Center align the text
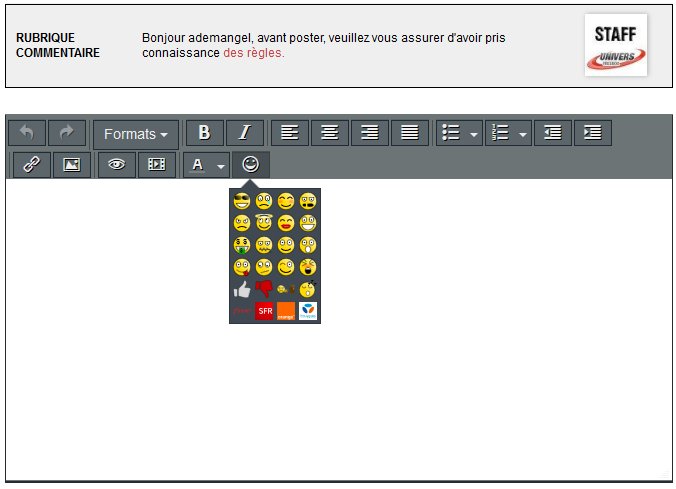 click(x=330, y=133)
